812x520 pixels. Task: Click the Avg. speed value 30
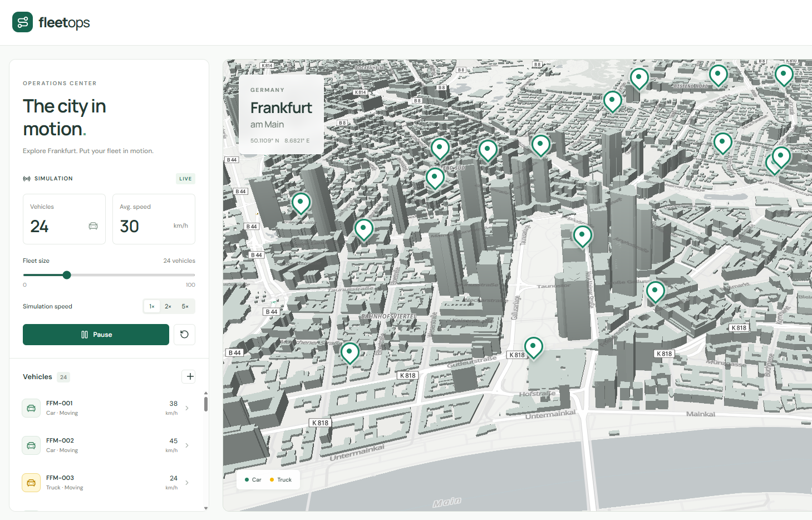(x=129, y=226)
